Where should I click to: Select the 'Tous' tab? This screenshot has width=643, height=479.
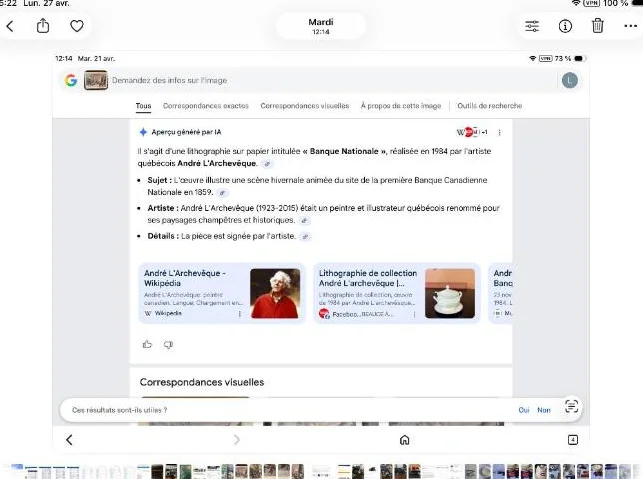tap(144, 106)
